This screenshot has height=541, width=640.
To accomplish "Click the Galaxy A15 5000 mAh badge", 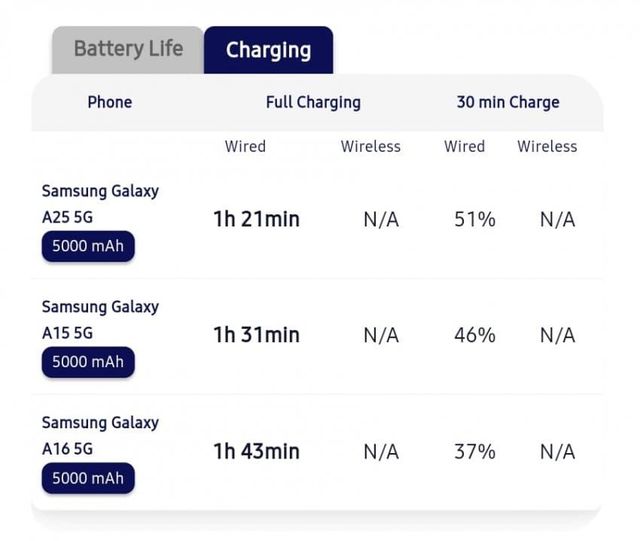I will 88,362.
